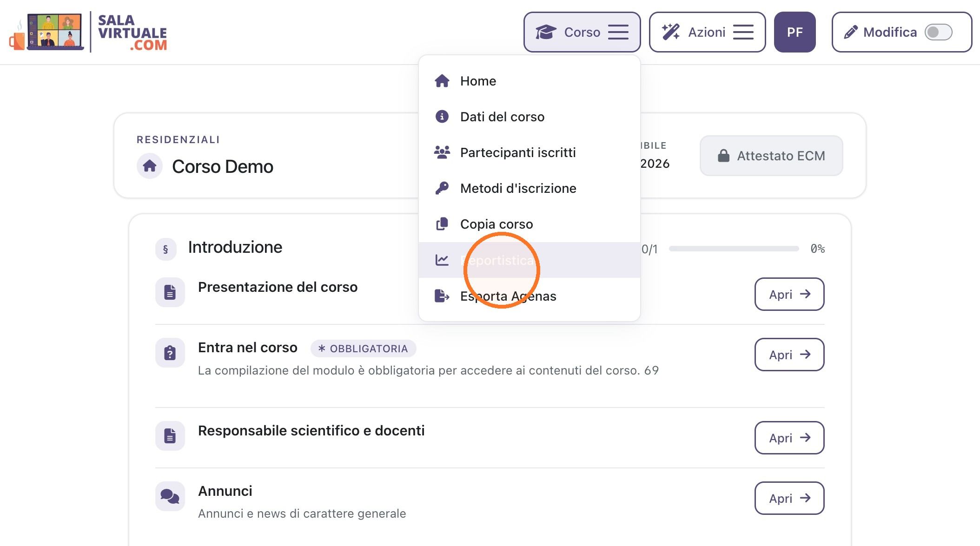Open Reportistica from the menu
This screenshot has height=546, width=980.
(x=530, y=260)
